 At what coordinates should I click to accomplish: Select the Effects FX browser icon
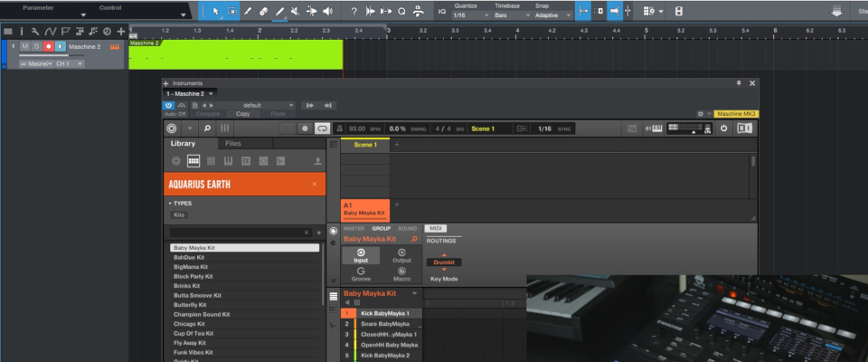click(246, 161)
